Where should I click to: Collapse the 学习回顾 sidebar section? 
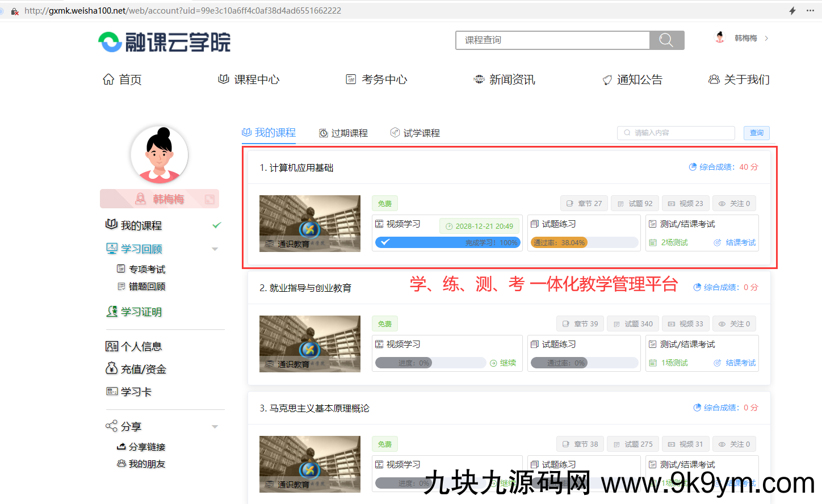[x=215, y=249]
